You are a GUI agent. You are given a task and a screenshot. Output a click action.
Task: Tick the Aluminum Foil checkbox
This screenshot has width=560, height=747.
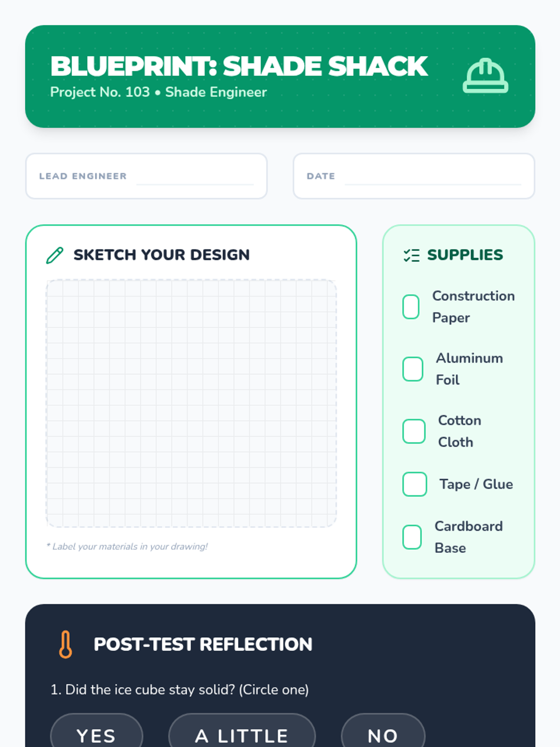413,369
